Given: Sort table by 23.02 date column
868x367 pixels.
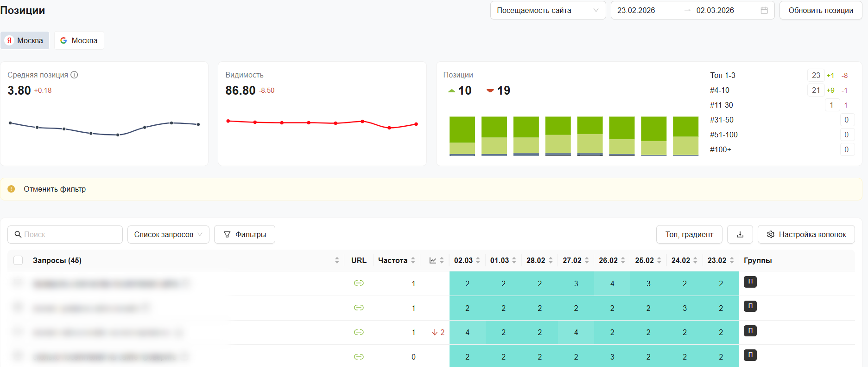Looking at the screenshot, I should click(x=732, y=260).
